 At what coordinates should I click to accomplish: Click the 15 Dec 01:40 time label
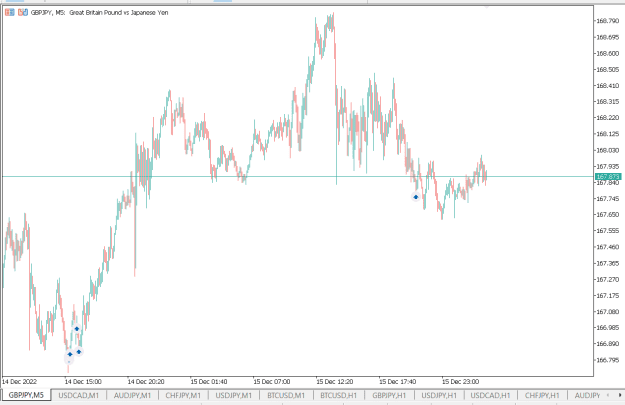coord(209,382)
